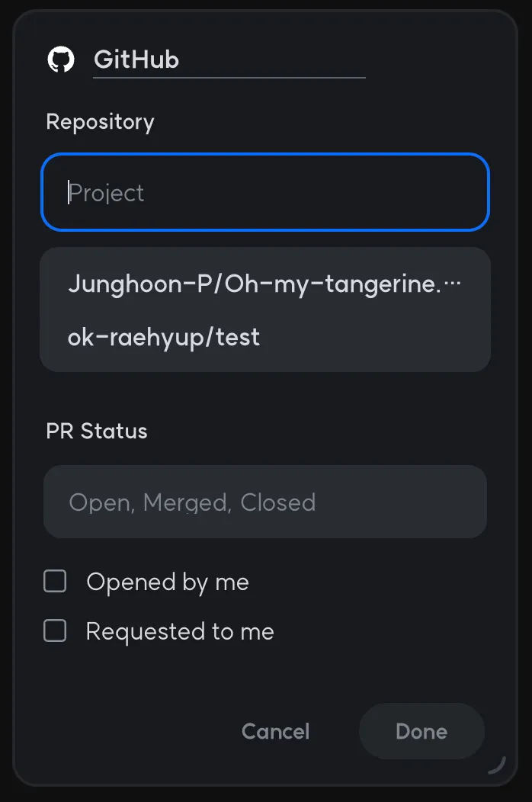Choose ok-raehyup/test from the repository list
Screen dimensions: 532x802
[x=164, y=337]
